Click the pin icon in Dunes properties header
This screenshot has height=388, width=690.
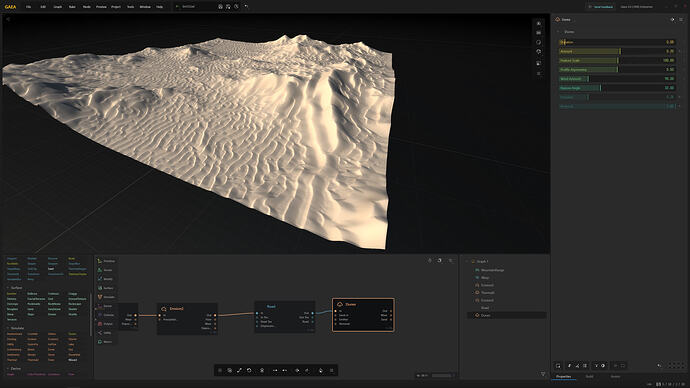click(672, 19)
